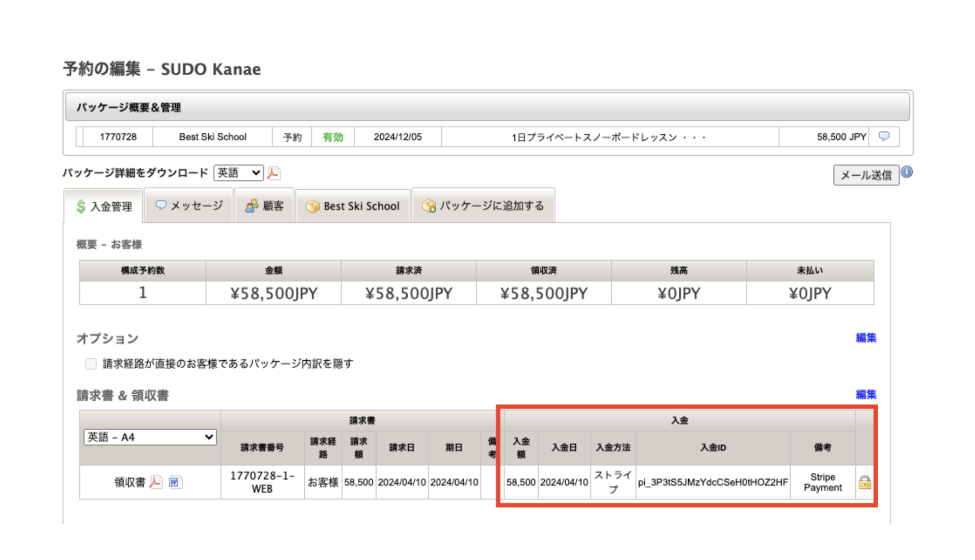Click the padlock icon in payment row
The width and height of the screenshot is (975, 560).
864,482
